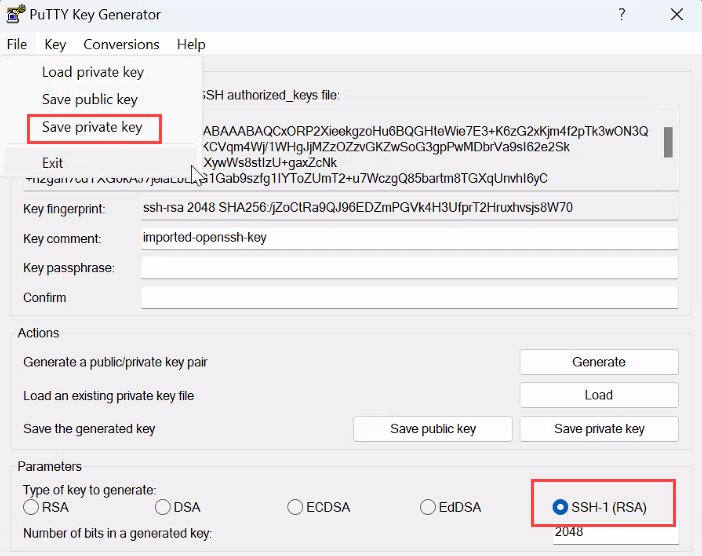Choose Save public key from File menu
The image size is (702, 556).
click(101, 99)
